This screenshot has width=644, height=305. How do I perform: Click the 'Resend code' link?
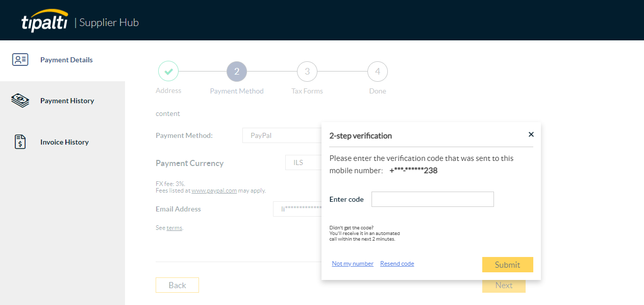pos(397,264)
